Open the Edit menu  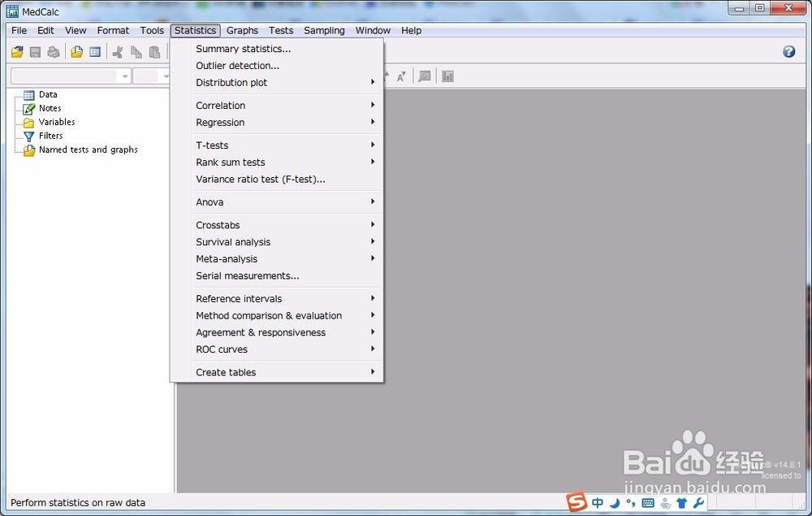45,31
